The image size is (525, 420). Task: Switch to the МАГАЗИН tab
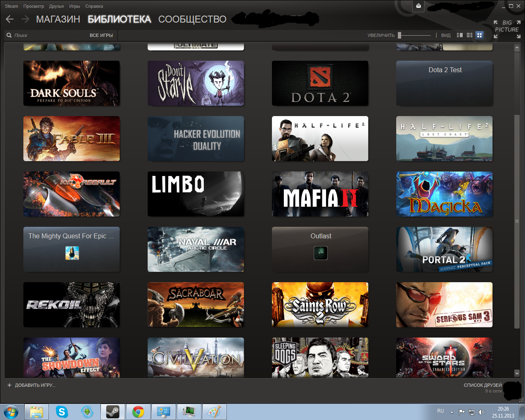tap(58, 19)
